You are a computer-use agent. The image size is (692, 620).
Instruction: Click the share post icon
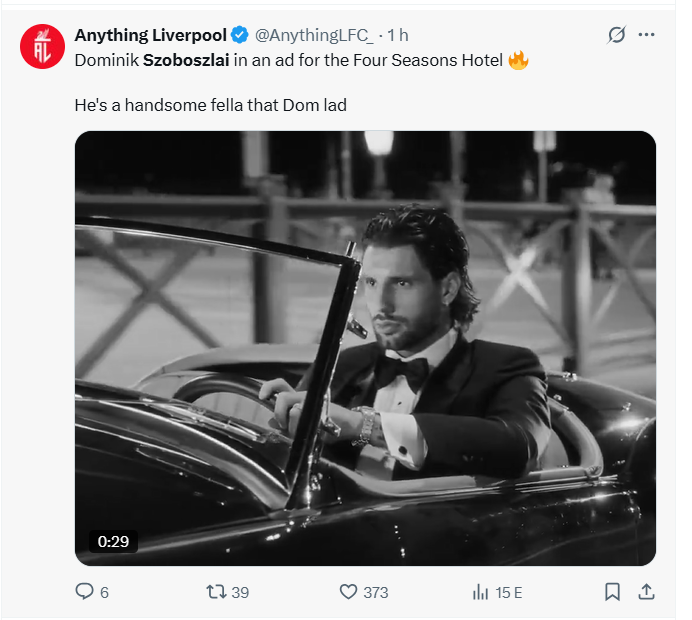coord(646,592)
